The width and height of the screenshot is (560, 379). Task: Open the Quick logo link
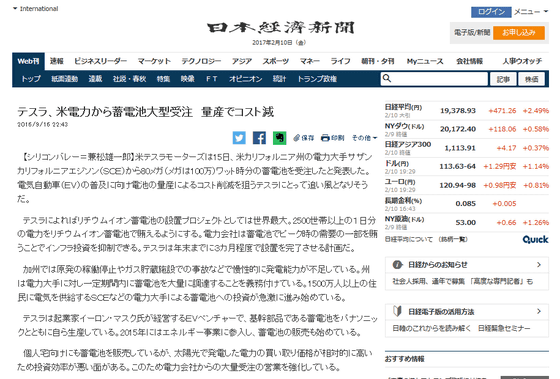coord(535,239)
